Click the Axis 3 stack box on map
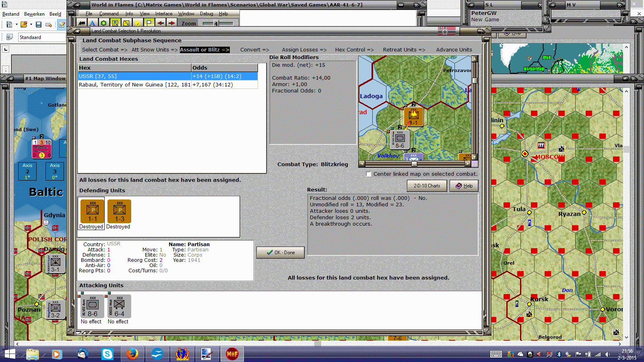The image size is (644, 362). [x=55, y=171]
